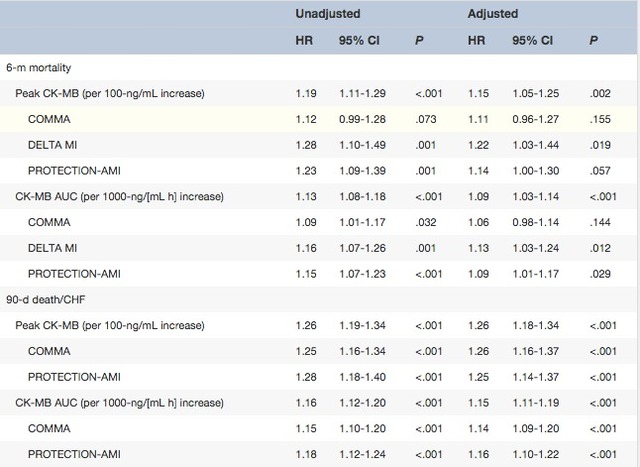The image size is (640, 467).
Task: Click the P value .073
Action: click(x=426, y=119)
